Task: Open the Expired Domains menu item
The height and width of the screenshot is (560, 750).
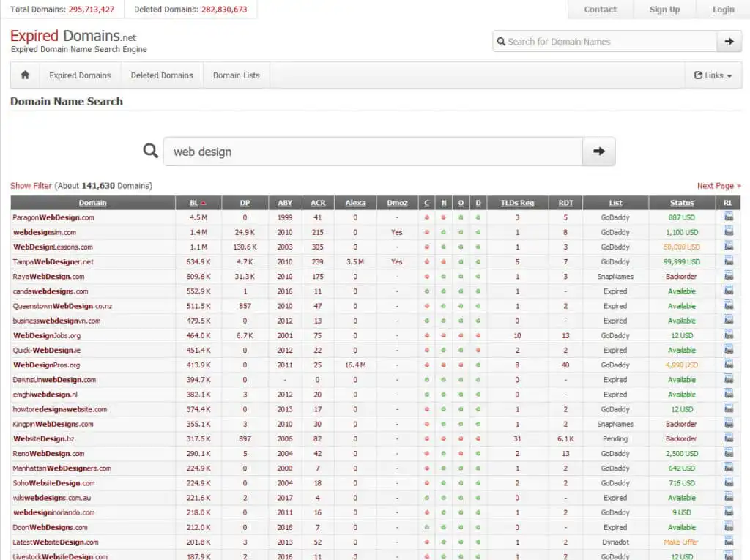Action: pyautogui.click(x=80, y=75)
